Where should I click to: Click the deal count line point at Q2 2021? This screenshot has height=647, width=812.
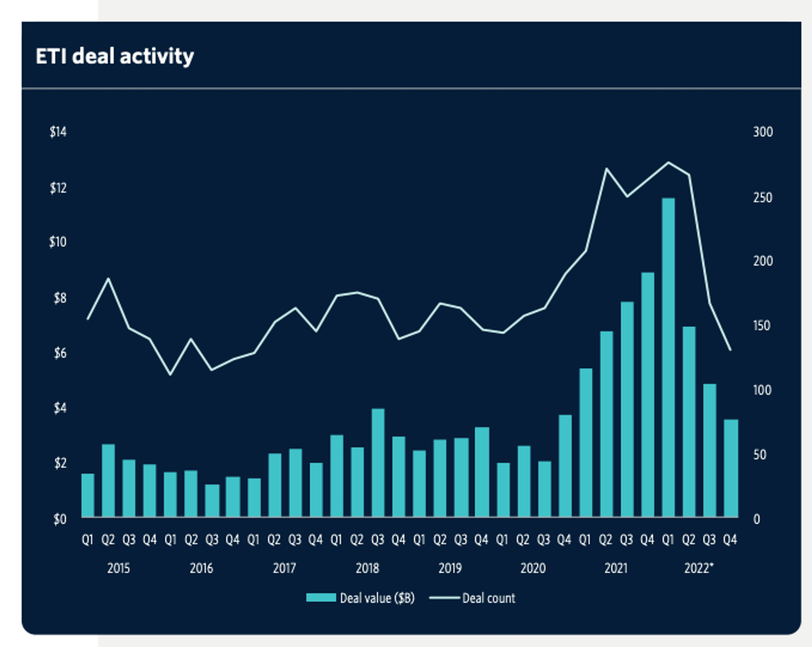click(606, 169)
